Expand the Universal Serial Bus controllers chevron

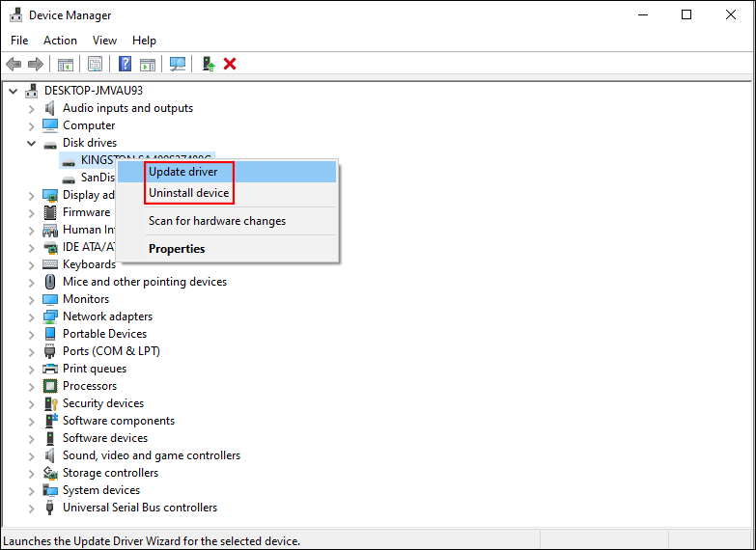point(32,509)
